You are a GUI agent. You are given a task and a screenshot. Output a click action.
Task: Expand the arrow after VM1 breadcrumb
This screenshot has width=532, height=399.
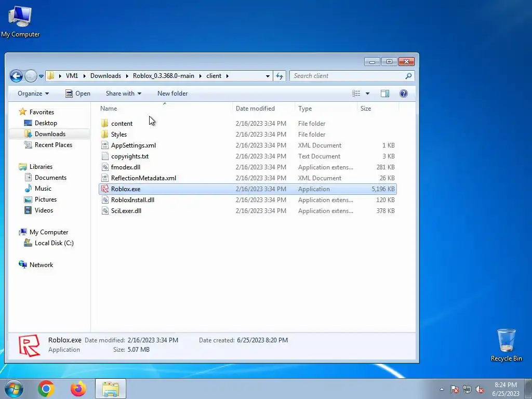[x=85, y=76]
